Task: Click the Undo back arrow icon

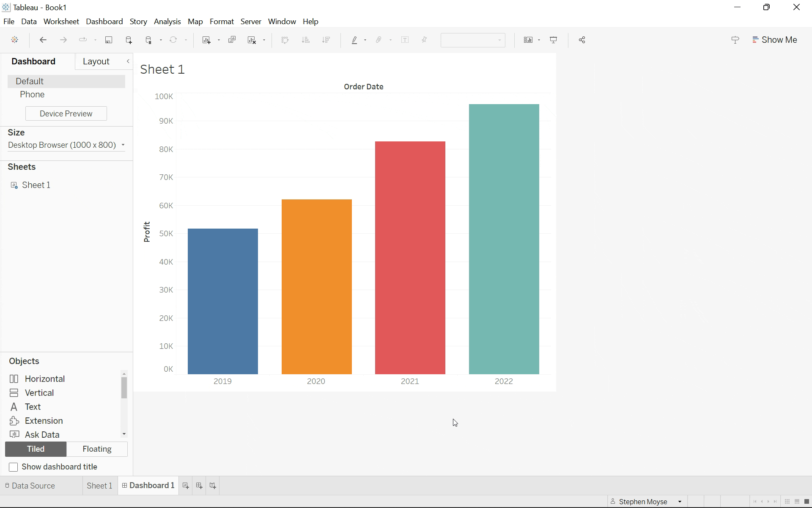Action: pyautogui.click(x=43, y=40)
